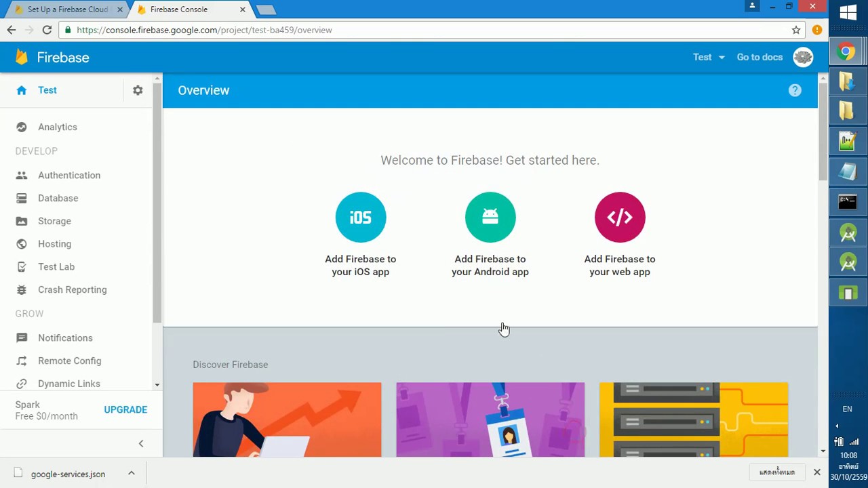
Task: Click the Analytics sidebar icon
Action: point(22,127)
